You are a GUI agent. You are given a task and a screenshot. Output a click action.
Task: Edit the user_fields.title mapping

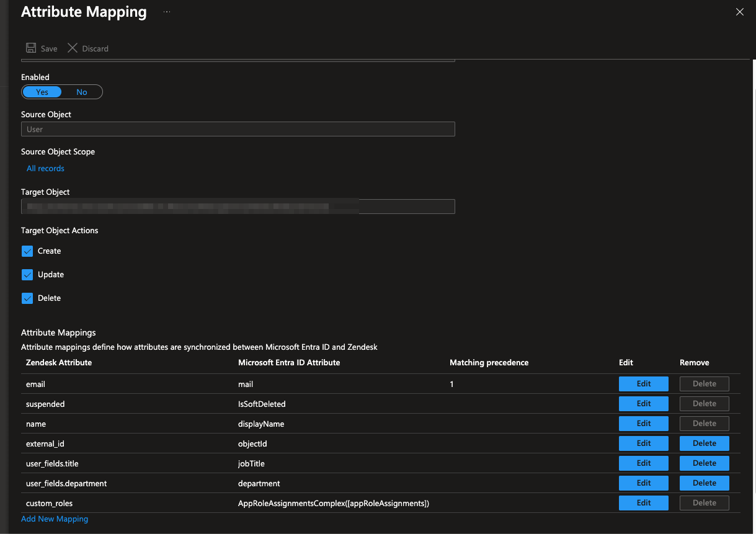coord(644,463)
